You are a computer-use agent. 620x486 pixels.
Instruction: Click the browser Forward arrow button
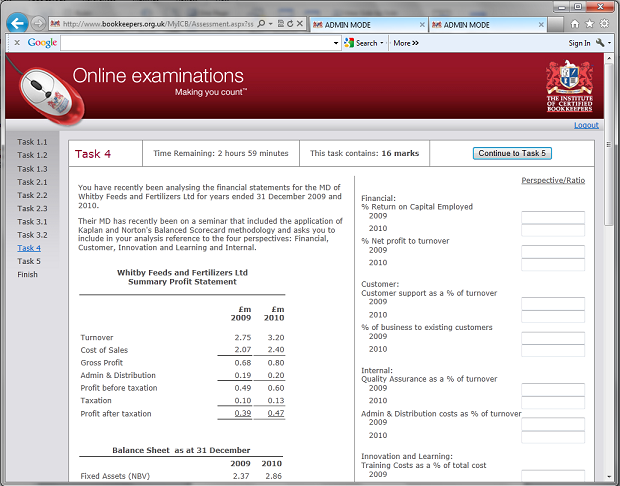click(38, 24)
